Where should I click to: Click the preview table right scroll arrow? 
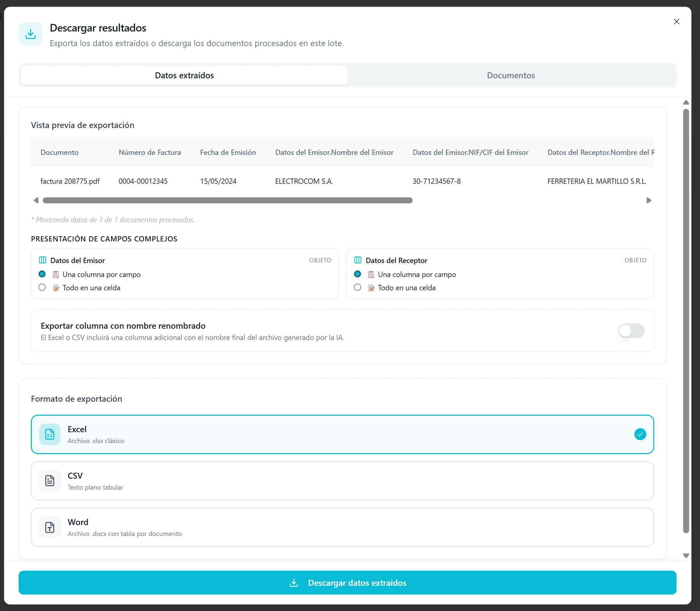tap(649, 200)
